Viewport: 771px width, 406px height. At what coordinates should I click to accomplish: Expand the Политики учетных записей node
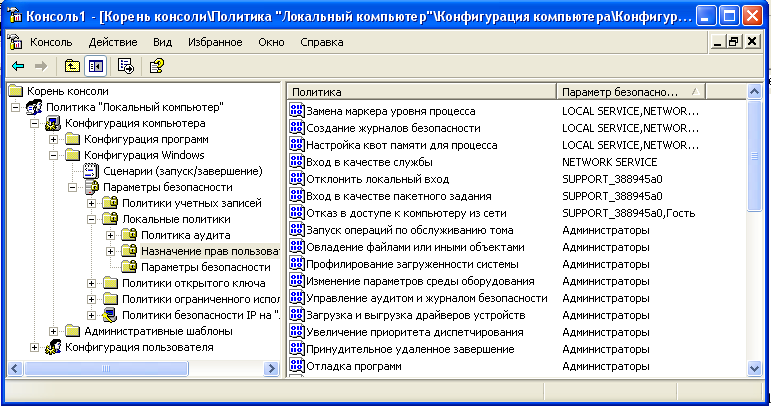tap(91, 203)
